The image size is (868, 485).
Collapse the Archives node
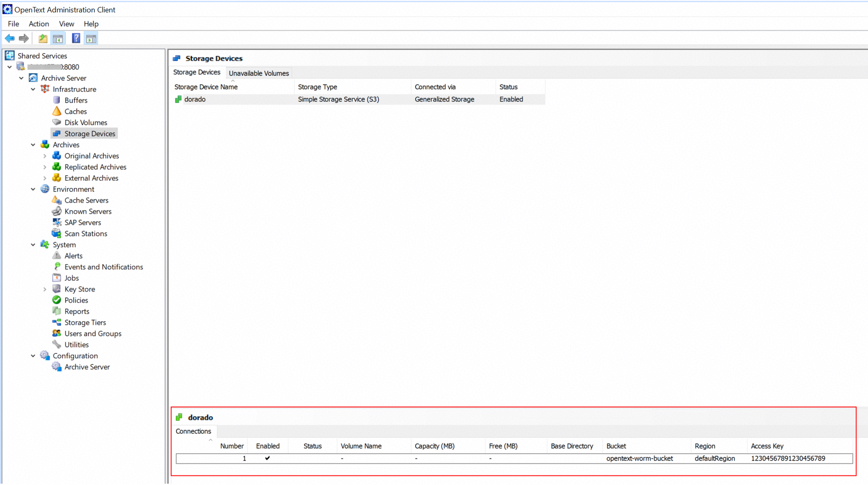click(x=33, y=145)
